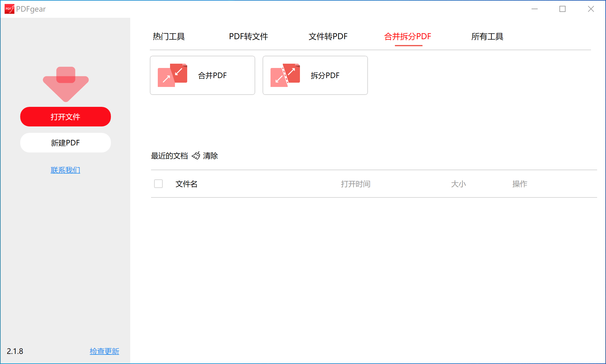Click the 检查更新 update link

tap(104, 351)
